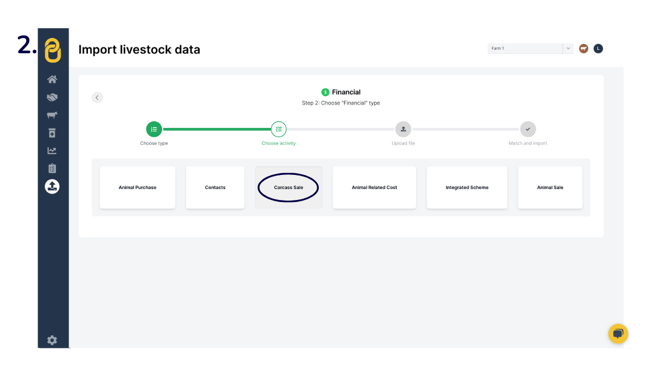Select the Animal Sale card
This screenshot has height=376, width=670.
pos(550,188)
